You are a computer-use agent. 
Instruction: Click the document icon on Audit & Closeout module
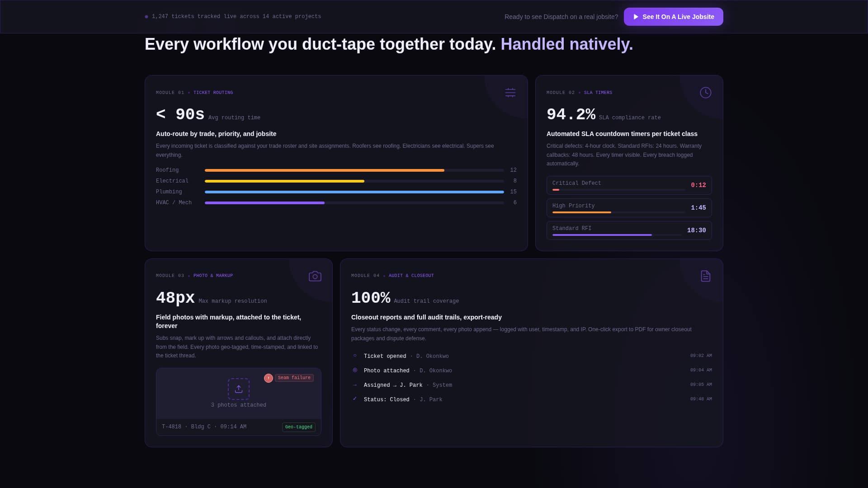706,276
